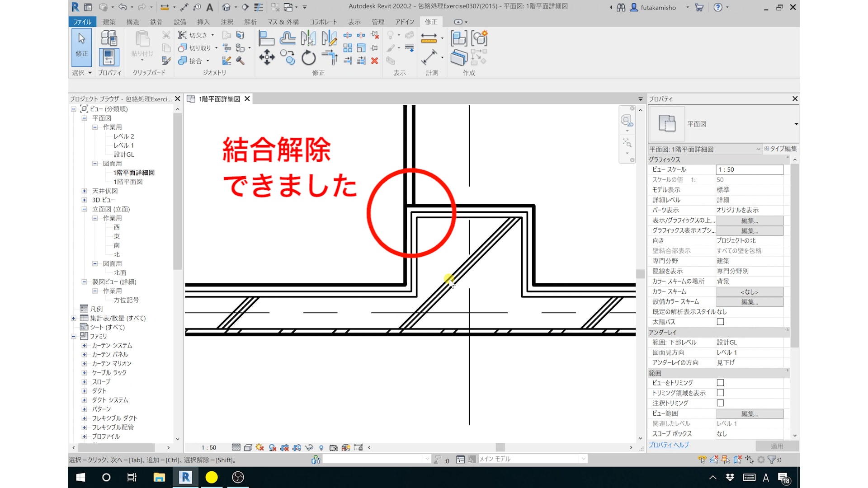Viewport: 868px width, 488px height.
Task: Select the Align tool icon
Action: coord(266,38)
